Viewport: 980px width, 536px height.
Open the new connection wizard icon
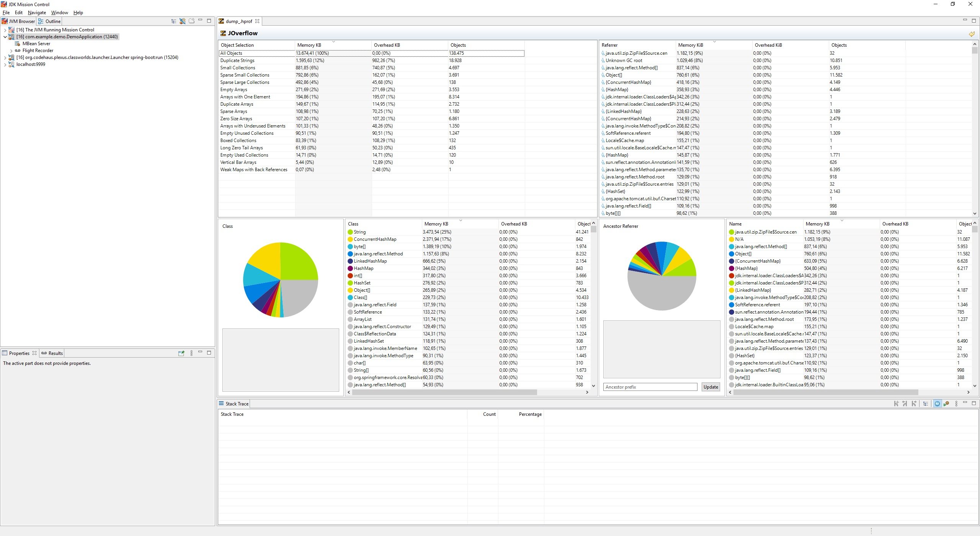pos(183,21)
